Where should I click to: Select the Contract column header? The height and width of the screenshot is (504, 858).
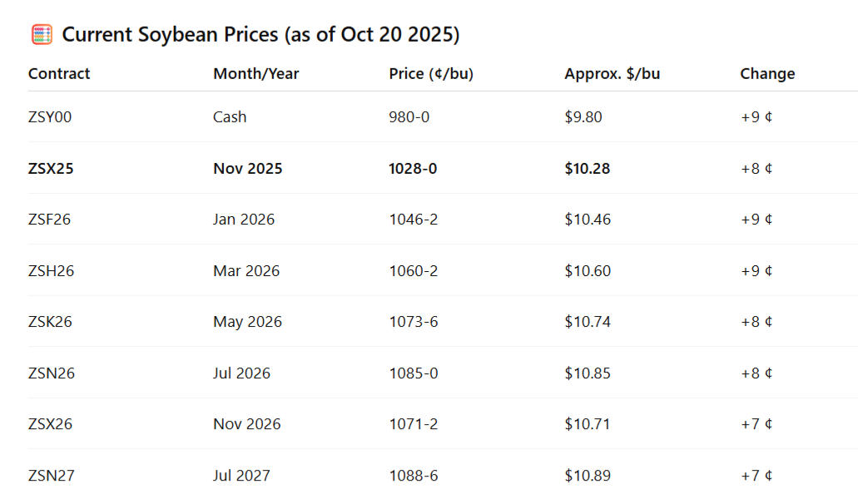(x=59, y=73)
